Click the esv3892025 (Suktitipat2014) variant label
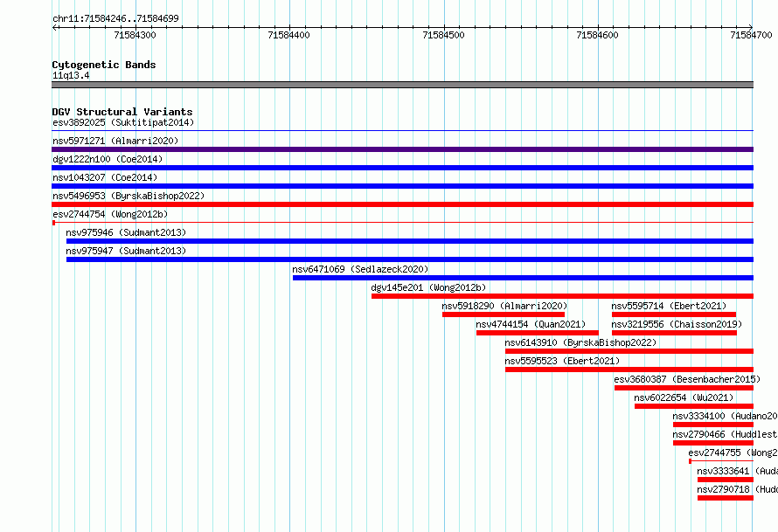 [x=123, y=122]
